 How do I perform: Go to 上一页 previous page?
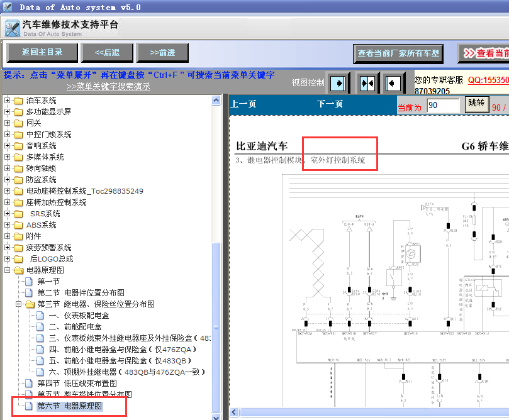pyautogui.click(x=243, y=104)
